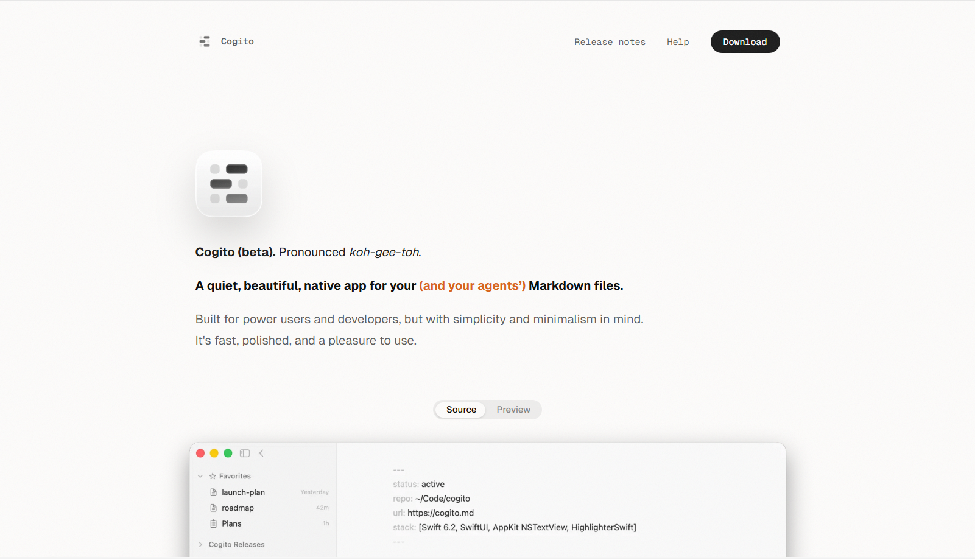This screenshot has width=975, height=560.
Task: Switch view to Source mode
Action: pos(461,410)
